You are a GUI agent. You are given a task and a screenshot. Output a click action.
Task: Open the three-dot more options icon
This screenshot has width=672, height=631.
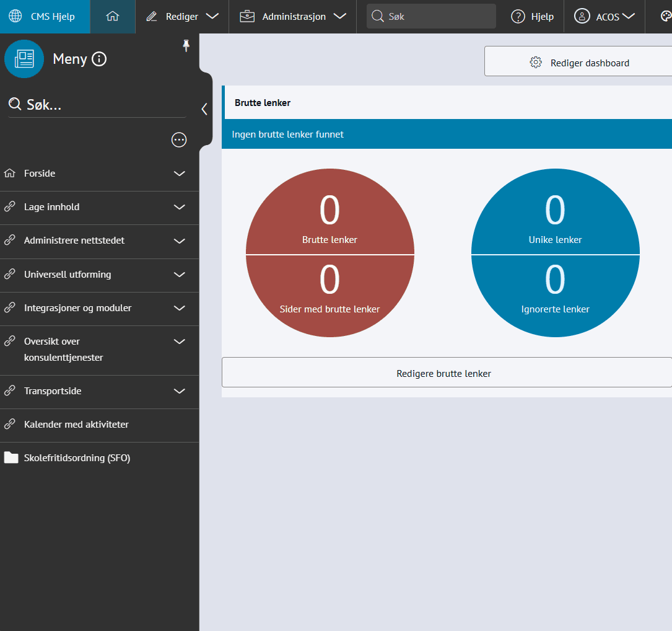tap(179, 140)
